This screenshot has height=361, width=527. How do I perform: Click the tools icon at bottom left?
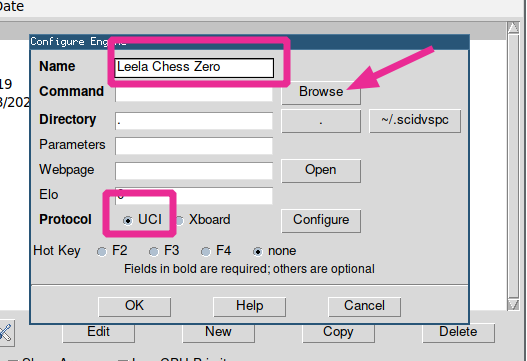pyautogui.click(x=6, y=333)
